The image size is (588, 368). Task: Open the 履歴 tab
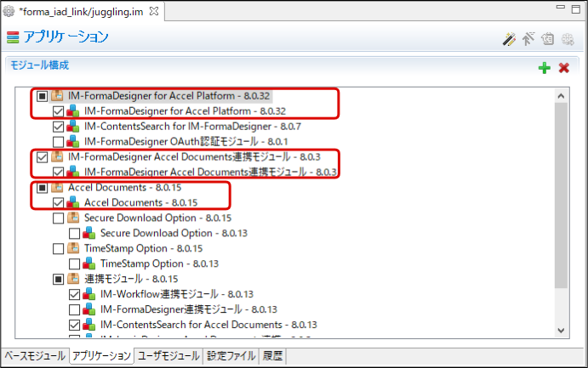(x=272, y=355)
